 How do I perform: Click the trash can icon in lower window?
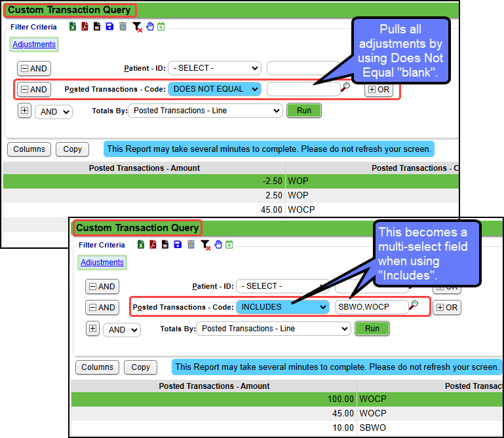(191, 245)
